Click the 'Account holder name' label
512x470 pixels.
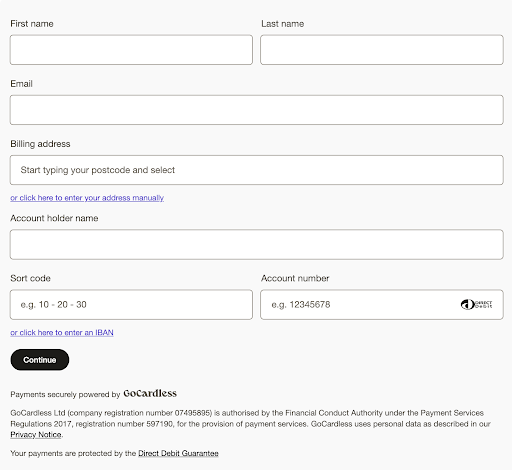(54, 218)
